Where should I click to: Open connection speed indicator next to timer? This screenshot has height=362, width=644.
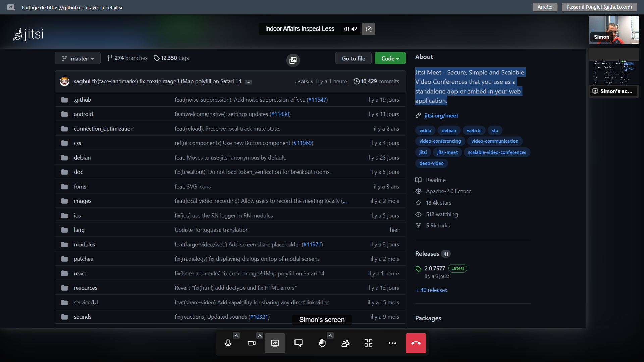(x=368, y=29)
